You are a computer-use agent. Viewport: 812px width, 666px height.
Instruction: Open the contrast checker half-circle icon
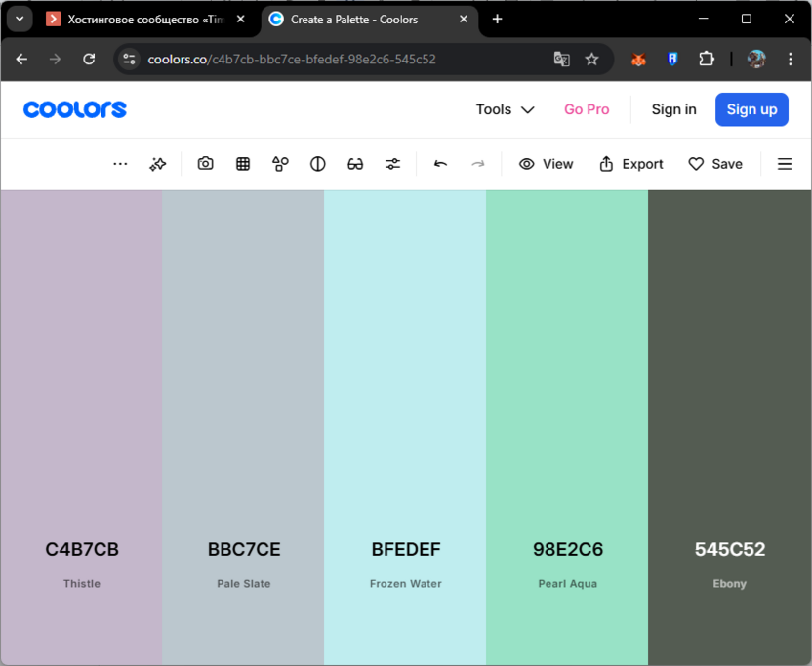[x=317, y=164]
